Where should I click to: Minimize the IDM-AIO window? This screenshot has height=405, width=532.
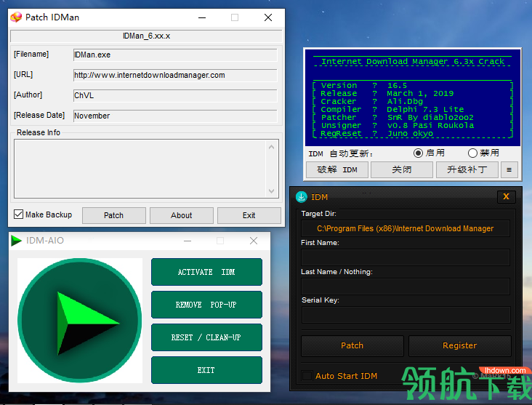(188, 241)
